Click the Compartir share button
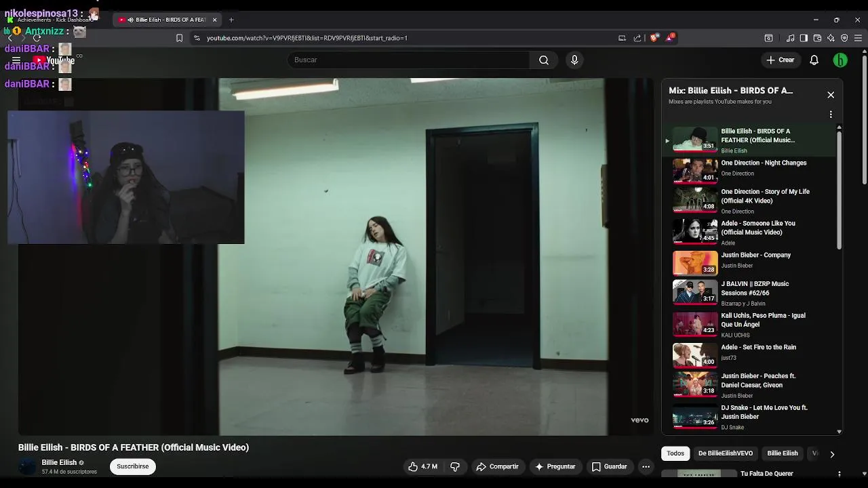This screenshot has height=488, width=868. click(497, 466)
